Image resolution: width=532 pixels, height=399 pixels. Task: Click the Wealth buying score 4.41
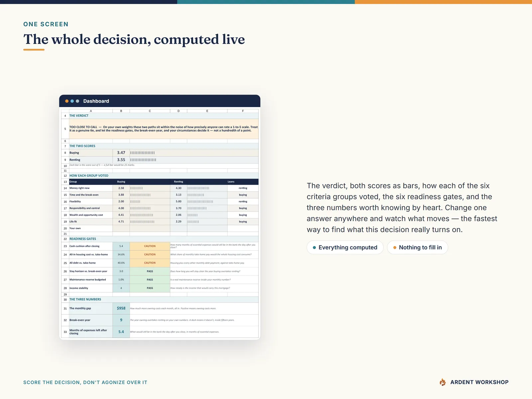[x=121, y=215]
